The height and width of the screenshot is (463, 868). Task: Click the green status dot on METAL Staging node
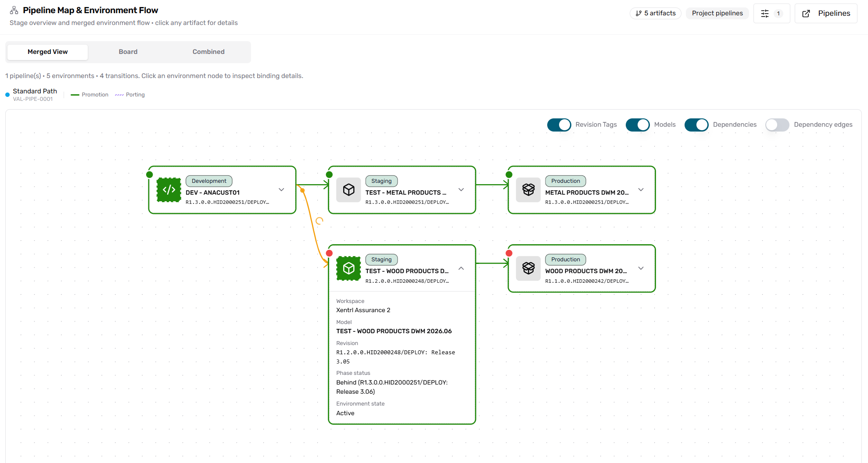pos(330,175)
